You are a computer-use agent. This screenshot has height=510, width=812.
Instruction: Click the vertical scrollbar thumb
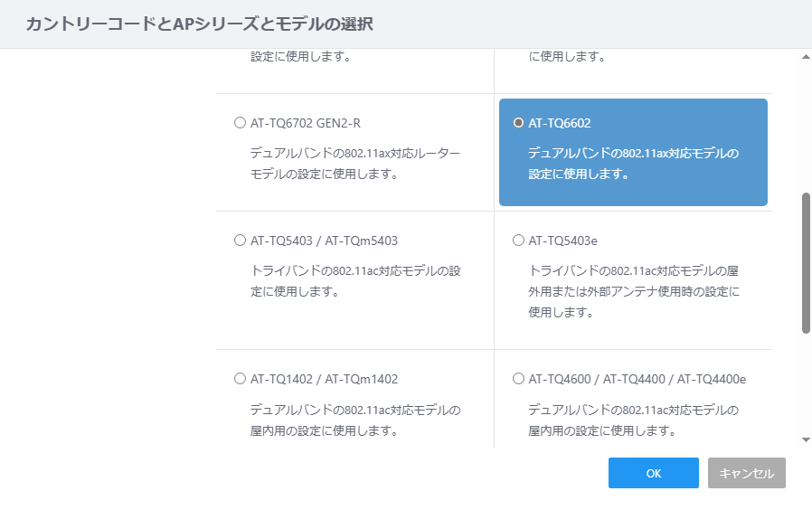point(806,263)
